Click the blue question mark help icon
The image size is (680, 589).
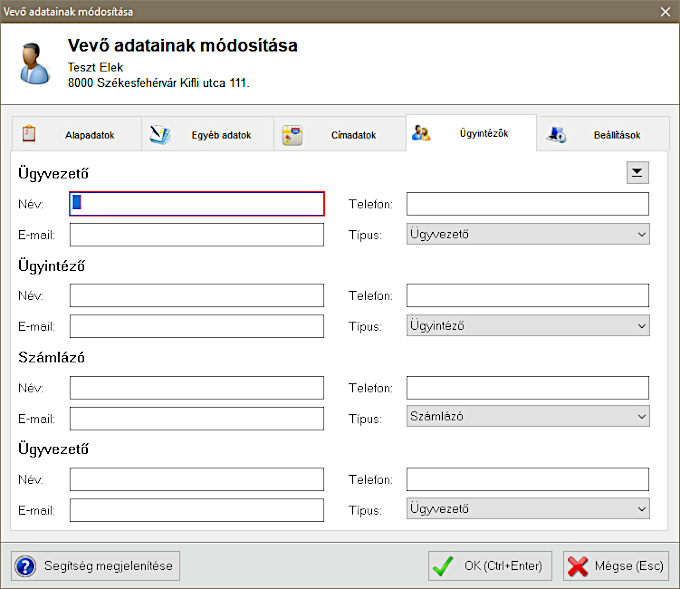[x=26, y=566]
